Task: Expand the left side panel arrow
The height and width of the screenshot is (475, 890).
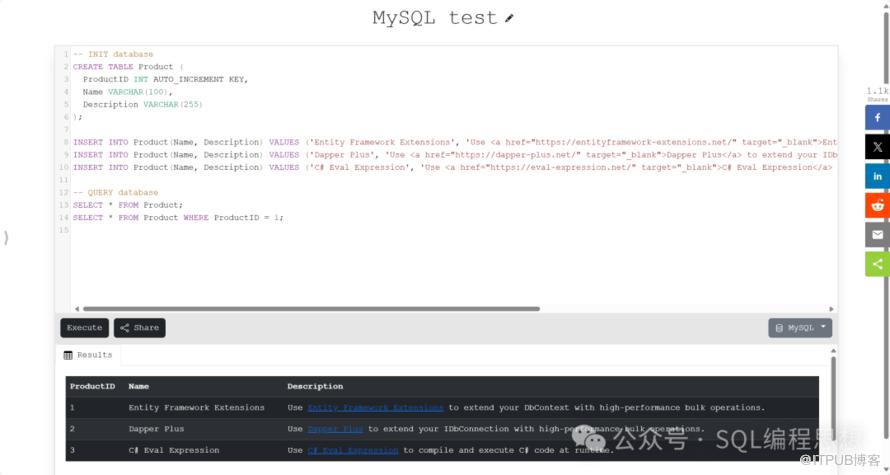Action: pos(6,237)
